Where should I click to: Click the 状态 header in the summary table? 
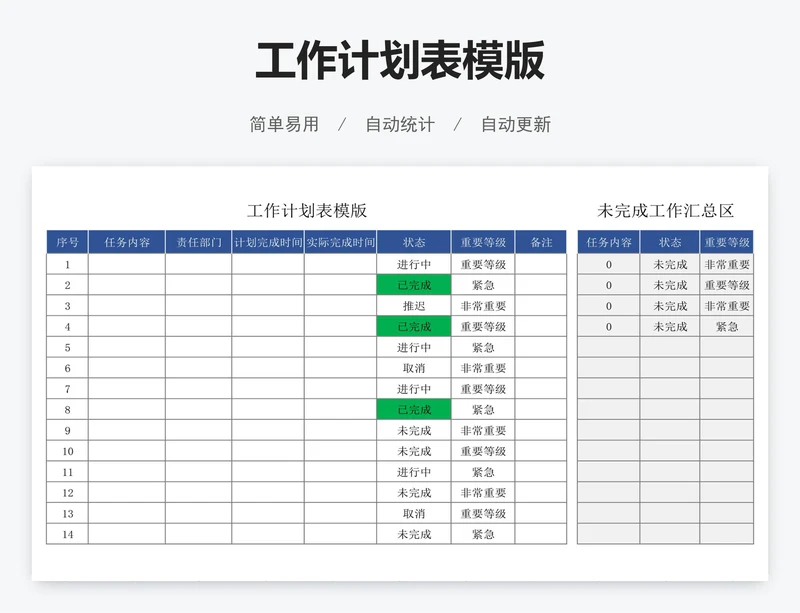[x=670, y=242]
